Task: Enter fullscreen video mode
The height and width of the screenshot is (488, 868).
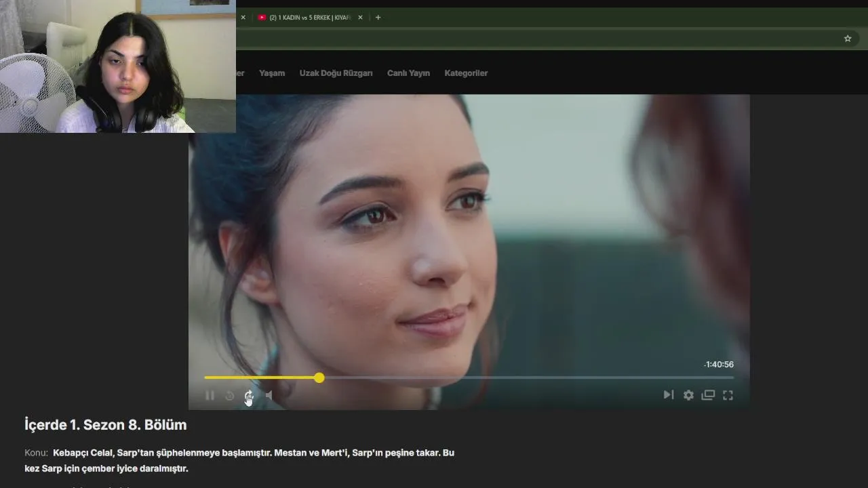Action: [x=728, y=395]
